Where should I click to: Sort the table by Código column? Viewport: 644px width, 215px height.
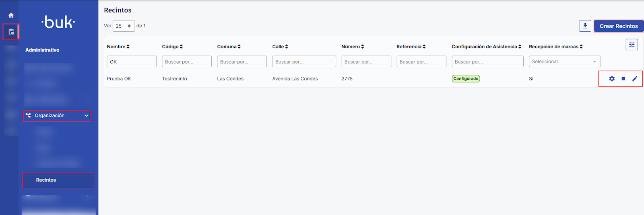pyautogui.click(x=172, y=47)
